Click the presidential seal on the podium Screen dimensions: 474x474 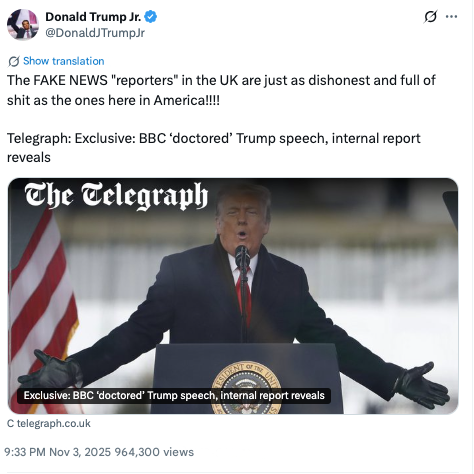(246, 388)
